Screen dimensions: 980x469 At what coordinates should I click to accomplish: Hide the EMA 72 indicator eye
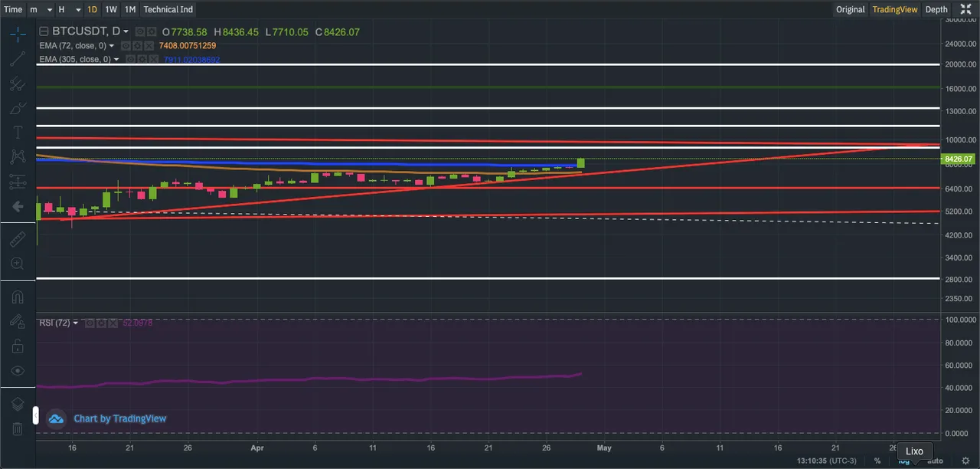pos(125,46)
